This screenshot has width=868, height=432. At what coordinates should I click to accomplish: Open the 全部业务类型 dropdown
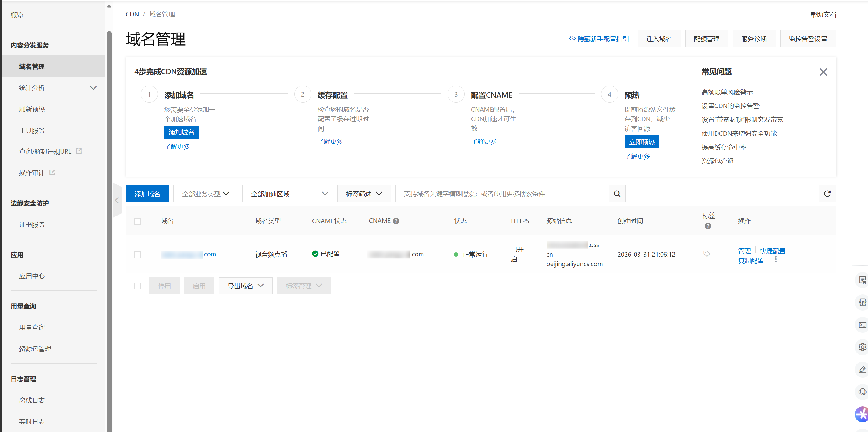point(205,194)
